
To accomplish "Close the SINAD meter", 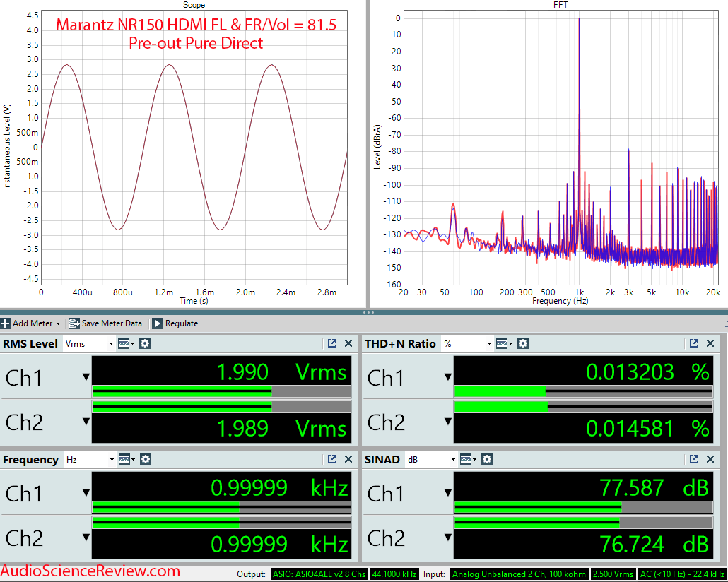I will coord(710,460).
